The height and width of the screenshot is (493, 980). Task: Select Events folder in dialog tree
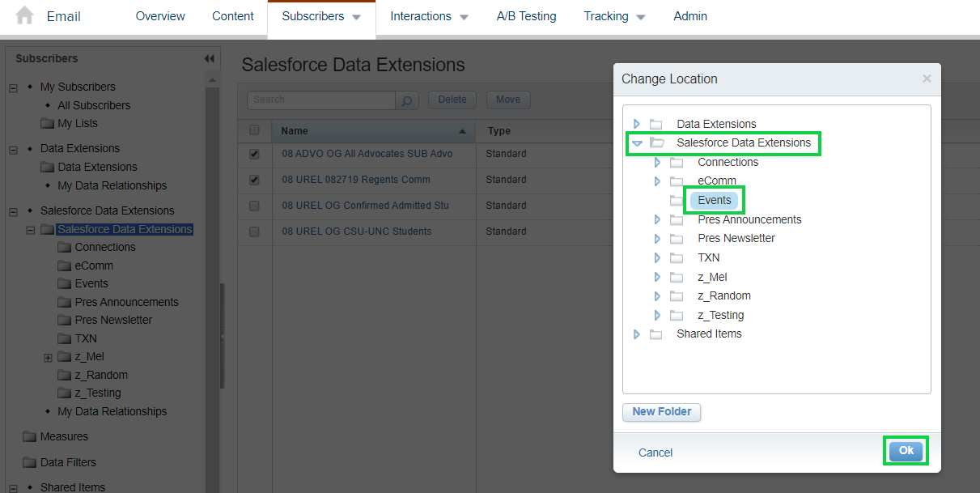coord(715,200)
